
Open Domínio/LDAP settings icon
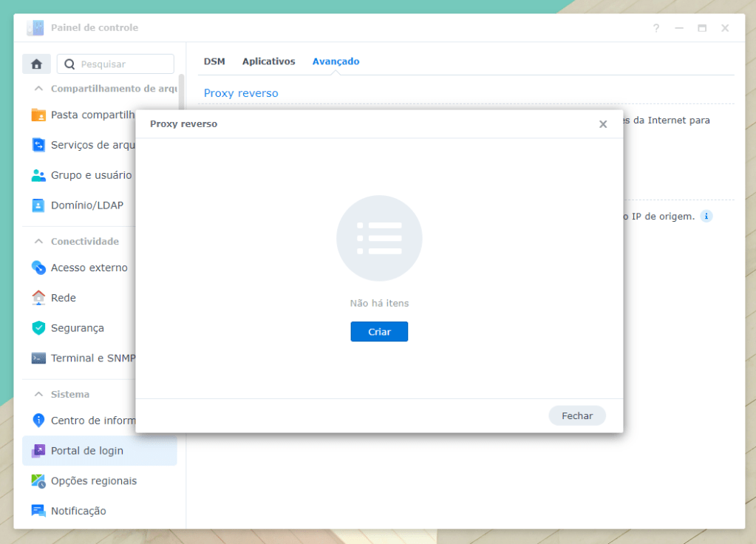click(38, 205)
